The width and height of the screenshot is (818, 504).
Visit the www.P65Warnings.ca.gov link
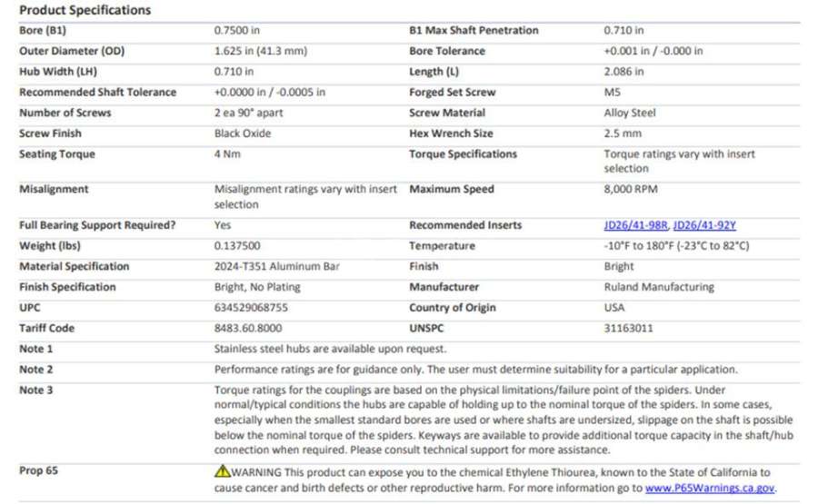tap(710, 488)
